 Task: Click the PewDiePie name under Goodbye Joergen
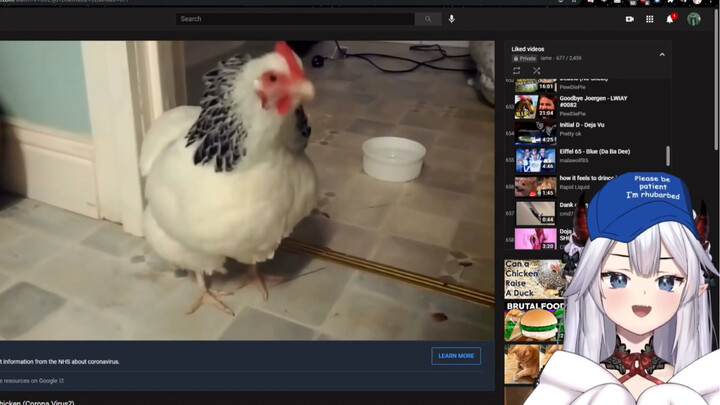pos(572,113)
